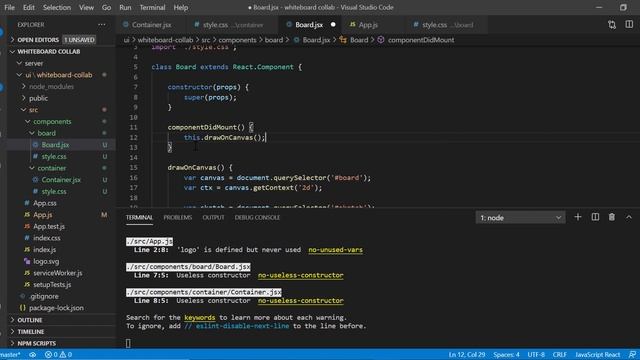Switch to the App.js editor tab

pyautogui.click(x=368, y=25)
